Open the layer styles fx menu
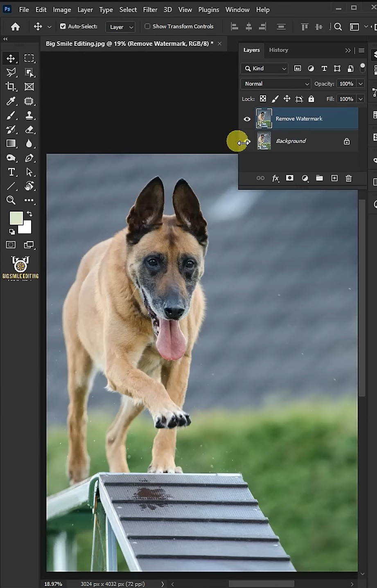The width and height of the screenshot is (377, 588). 275,178
